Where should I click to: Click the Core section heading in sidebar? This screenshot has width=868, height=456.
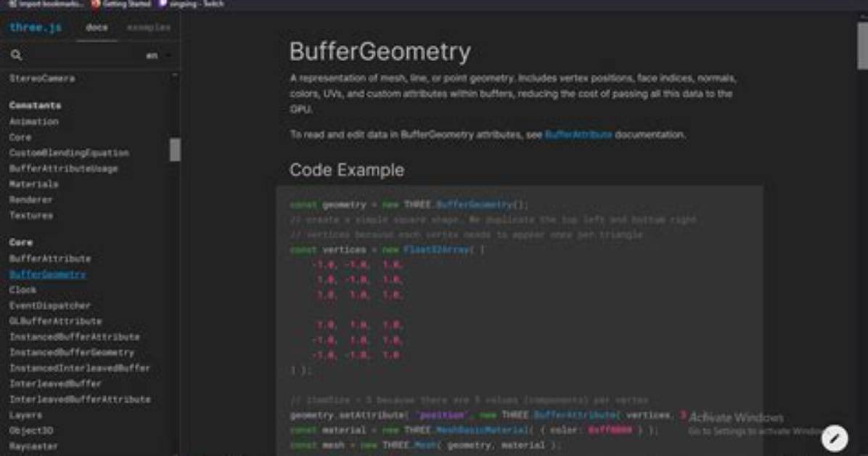[x=20, y=242]
